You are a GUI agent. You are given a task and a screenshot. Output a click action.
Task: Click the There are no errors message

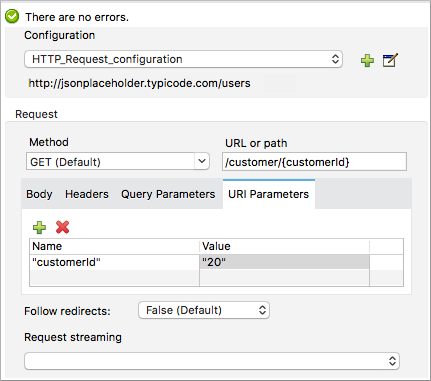pyautogui.click(x=77, y=17)
